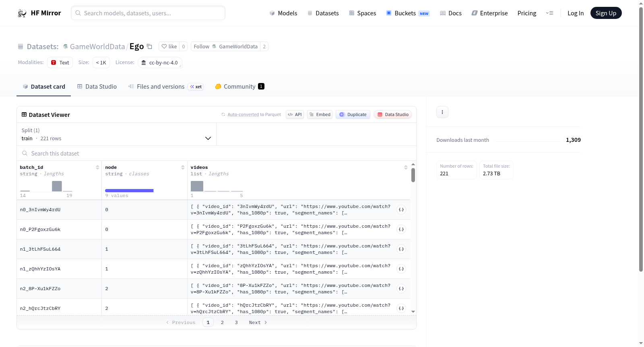Focus the top search models field
This screenshot has height=347, width=644.
tap(148, 13)
